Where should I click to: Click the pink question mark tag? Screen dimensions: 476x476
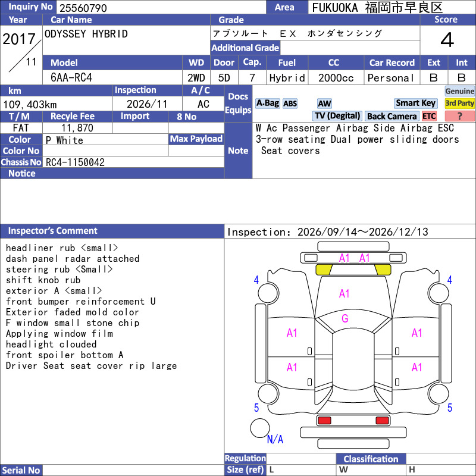pyautogui.click(x=459, y=116)
